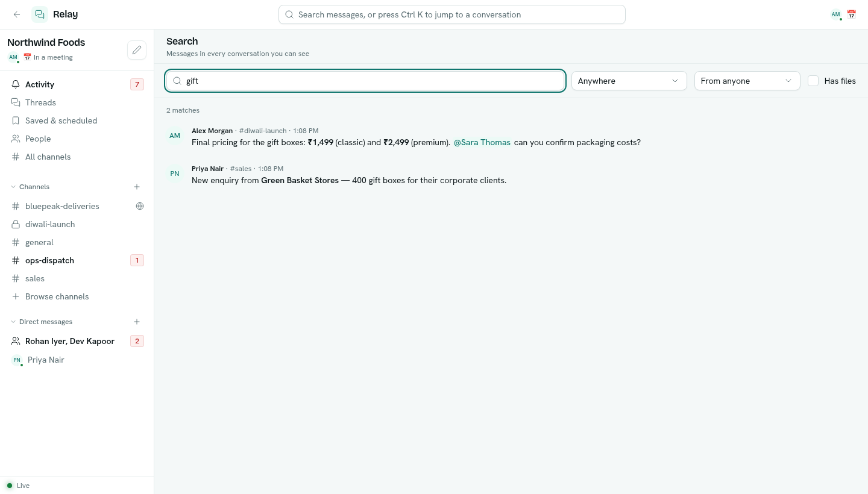Click the globe icon beside bluepeak-deliveries
Image resolution: width=868 pixels, height=494 pixels.
(x=140, y=206)
